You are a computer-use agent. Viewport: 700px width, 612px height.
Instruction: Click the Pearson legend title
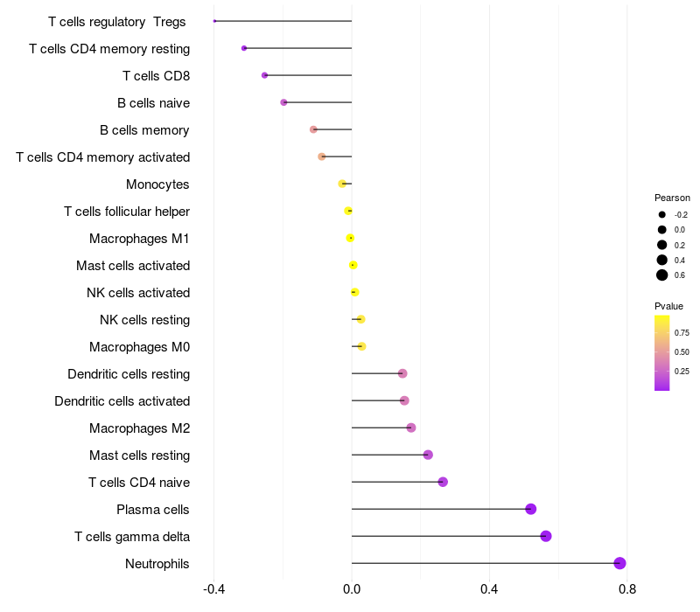672,198
